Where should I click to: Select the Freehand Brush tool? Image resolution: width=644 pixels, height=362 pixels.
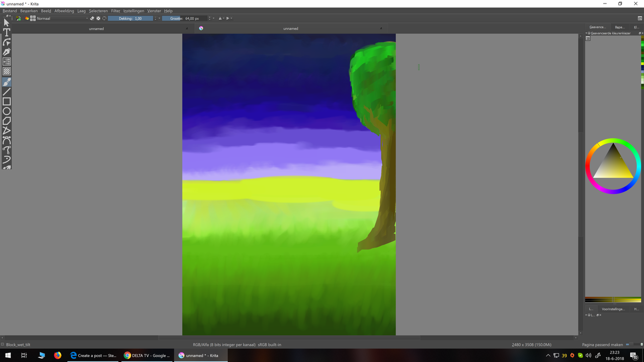pyautogui.click(x=7, y=81)
